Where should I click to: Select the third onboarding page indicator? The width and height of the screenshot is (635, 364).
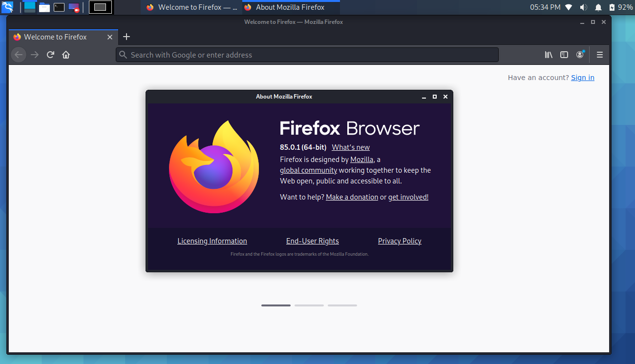coord(342,305)
